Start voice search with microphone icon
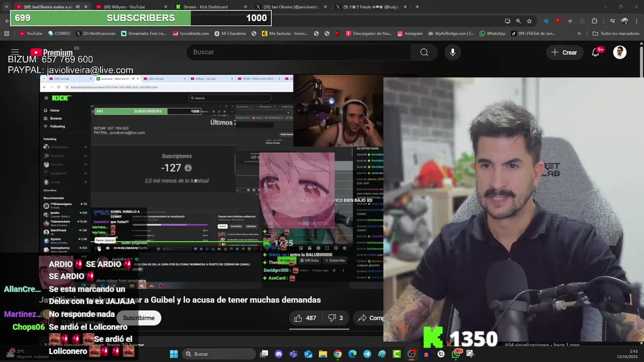The height and width of the screenshot is (362, 644). pyautogui.click(x=453, y=52)
